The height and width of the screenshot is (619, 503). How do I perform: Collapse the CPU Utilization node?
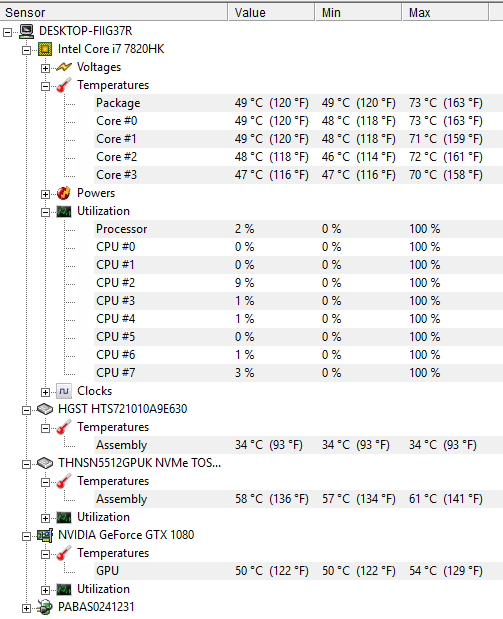(45, 212)
